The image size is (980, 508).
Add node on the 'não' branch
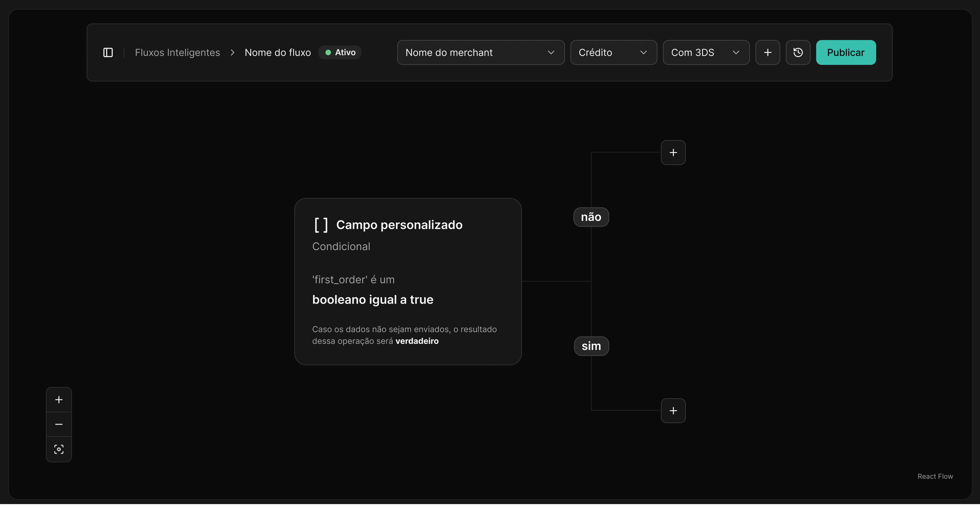[673, 153]
